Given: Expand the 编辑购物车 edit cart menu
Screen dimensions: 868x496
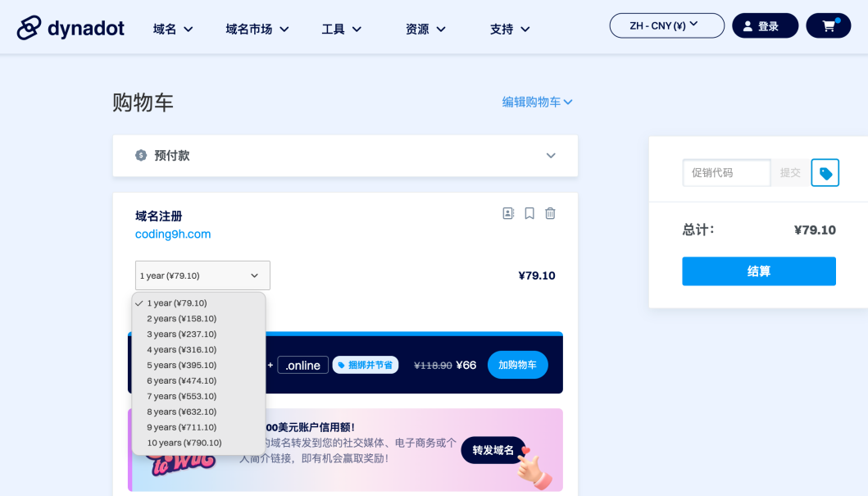Looking at the screenshot, I should click(537, 102).
